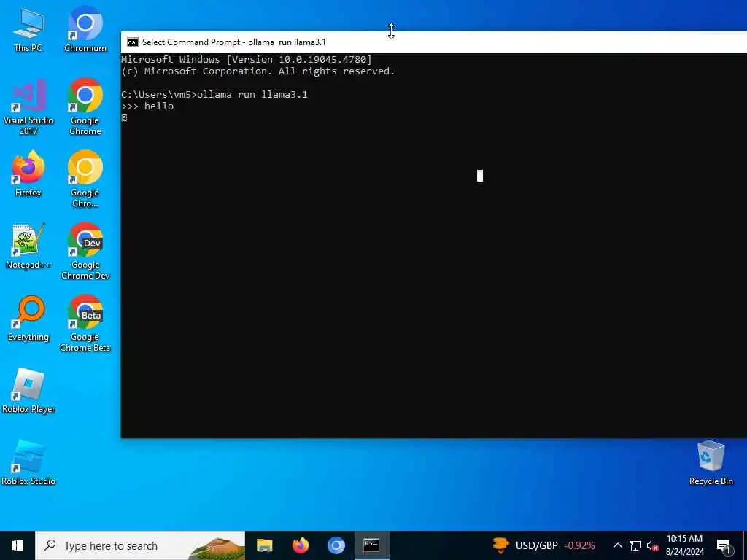
Task: Select the Everything search desktop shortcut
Action: tap(28, 319)
